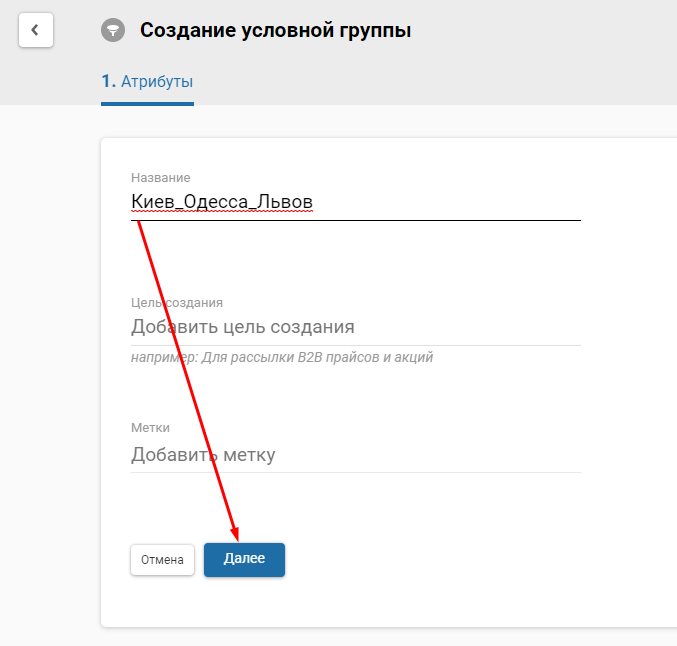
Task: Click the back arrow button
Action: pos(35,30)
